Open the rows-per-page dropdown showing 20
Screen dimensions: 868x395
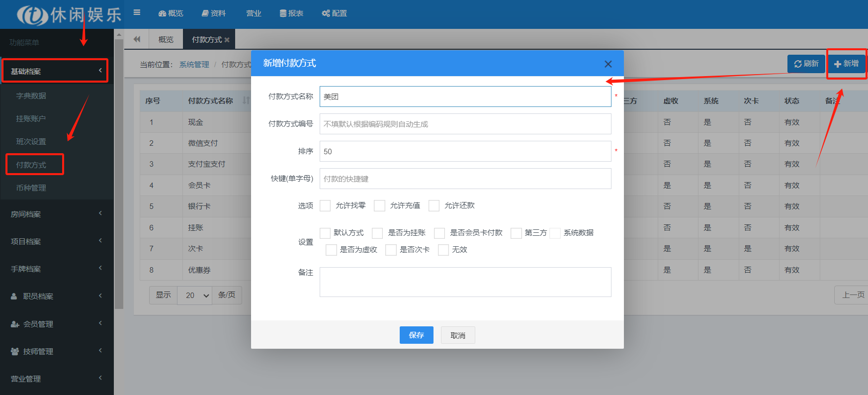(194, 296)
